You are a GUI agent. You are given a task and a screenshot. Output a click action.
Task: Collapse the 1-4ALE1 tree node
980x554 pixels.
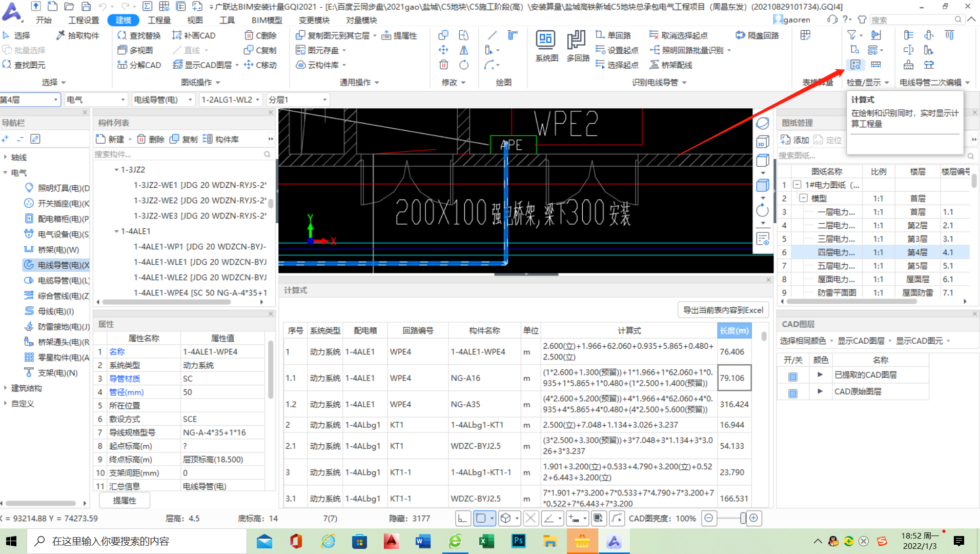point(116,231)
